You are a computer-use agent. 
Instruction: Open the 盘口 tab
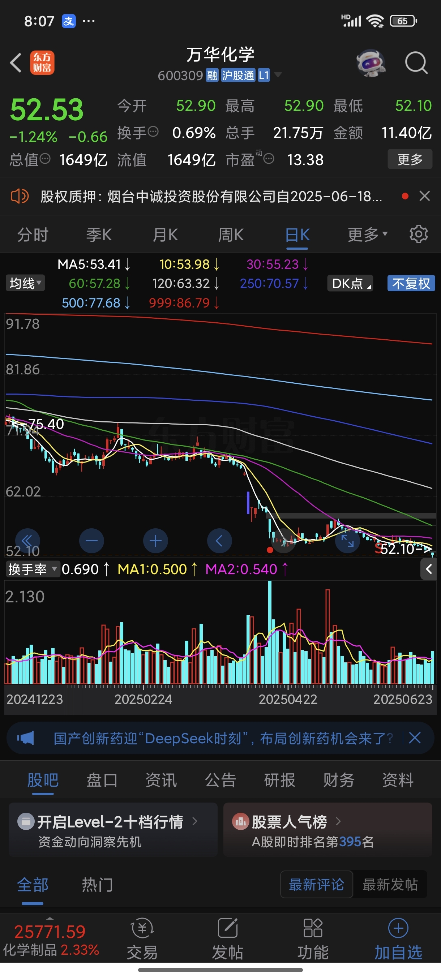tap(102, 780)
